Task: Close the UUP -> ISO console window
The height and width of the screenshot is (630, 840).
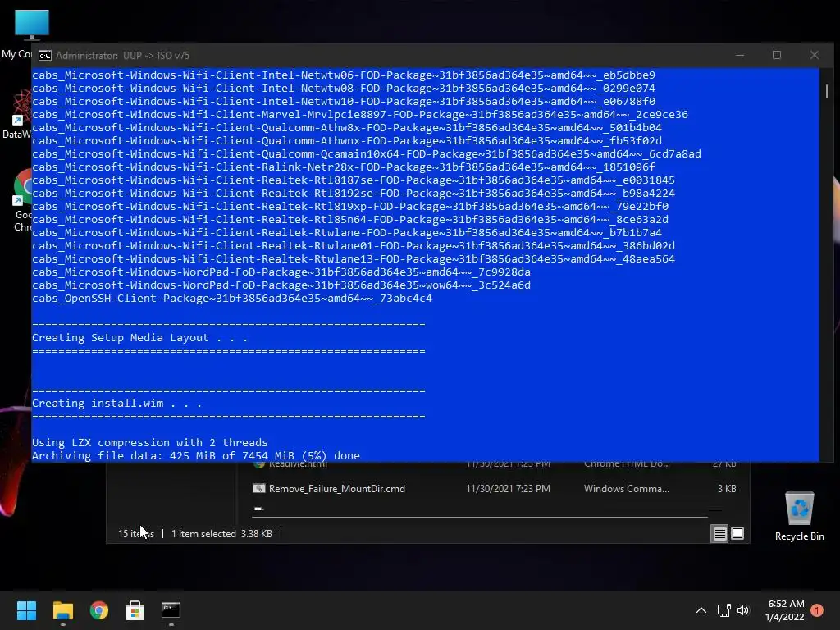Action: click(x=815, y=55)
